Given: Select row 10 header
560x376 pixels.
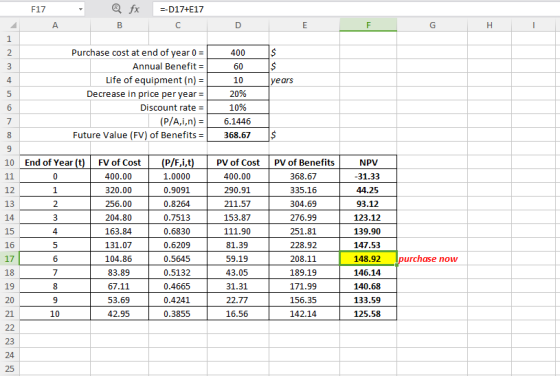Looking at the screenshot, I should point(9,162).
